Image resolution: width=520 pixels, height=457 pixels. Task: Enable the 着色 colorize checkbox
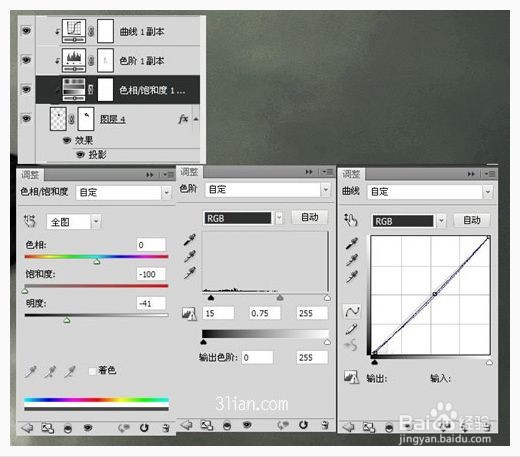click(92, 371)
